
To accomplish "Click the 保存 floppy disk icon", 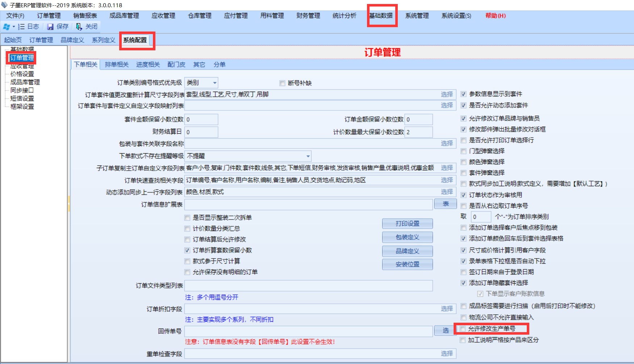I will [50, 26].
